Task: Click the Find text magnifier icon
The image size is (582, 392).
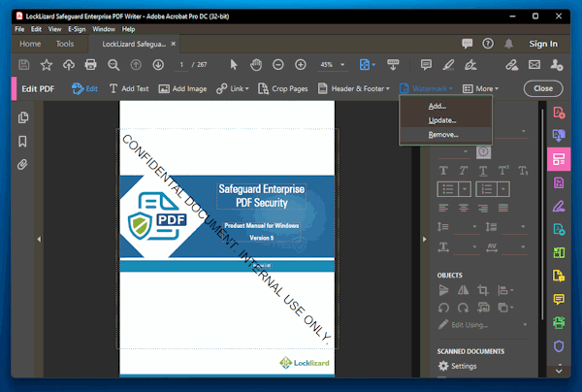Action: click(113, 65)
